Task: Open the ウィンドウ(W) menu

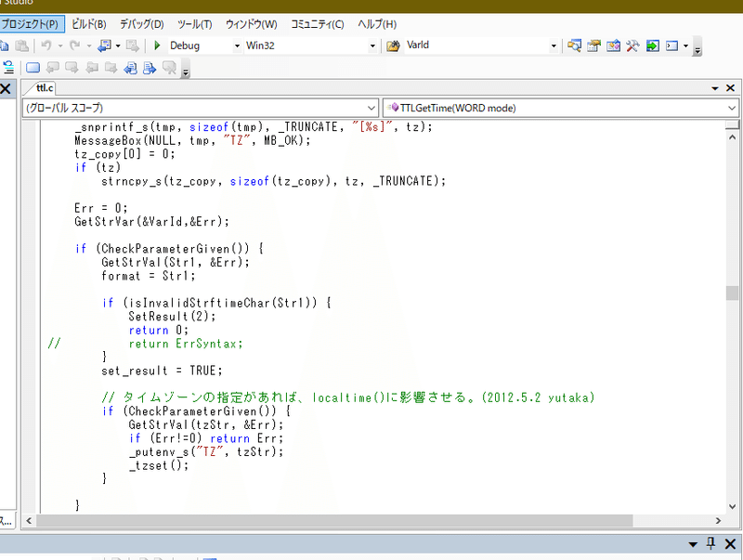Action: 251,24
